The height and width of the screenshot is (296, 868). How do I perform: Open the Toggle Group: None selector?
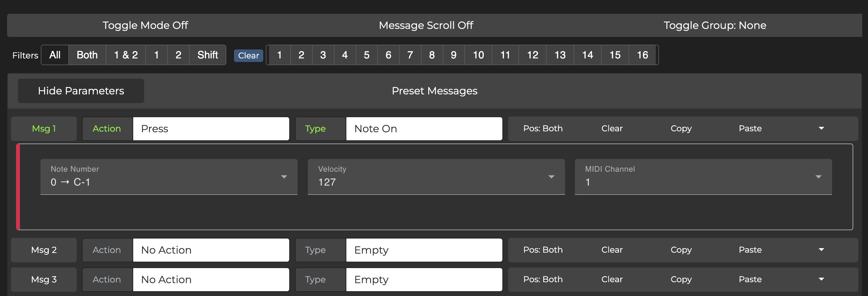(x=715, y=25)
